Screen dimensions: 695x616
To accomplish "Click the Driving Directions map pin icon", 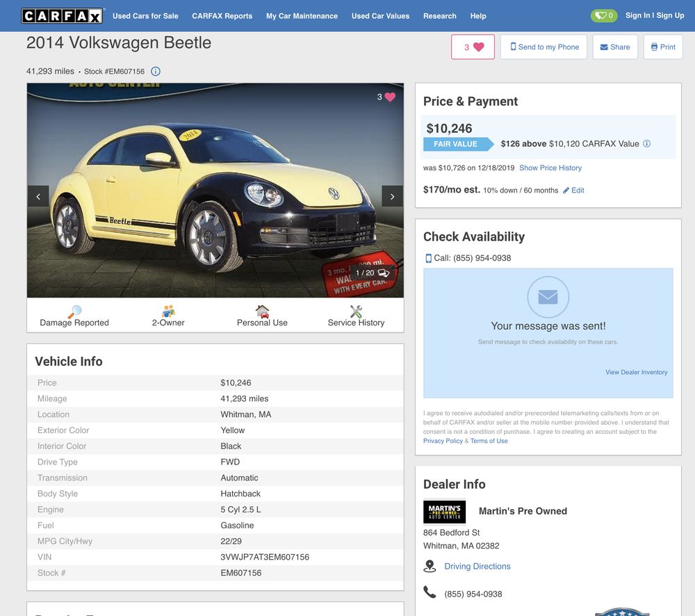I will (428, 565).
